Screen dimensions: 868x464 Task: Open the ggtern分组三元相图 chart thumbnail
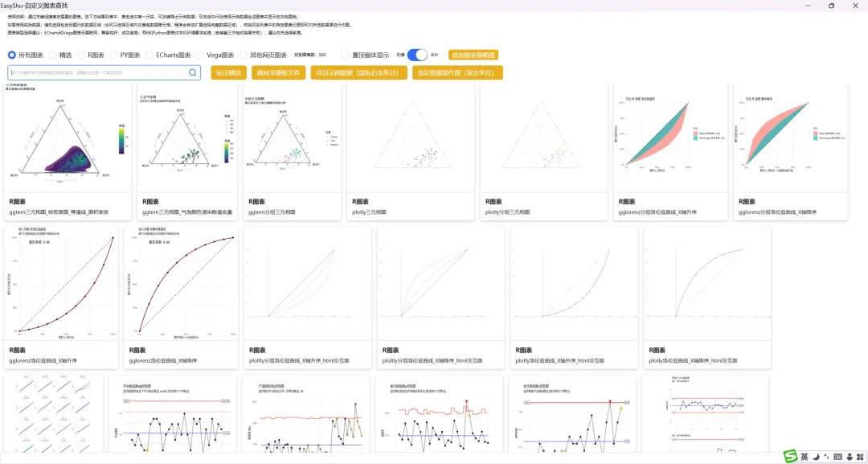[292, 138]
